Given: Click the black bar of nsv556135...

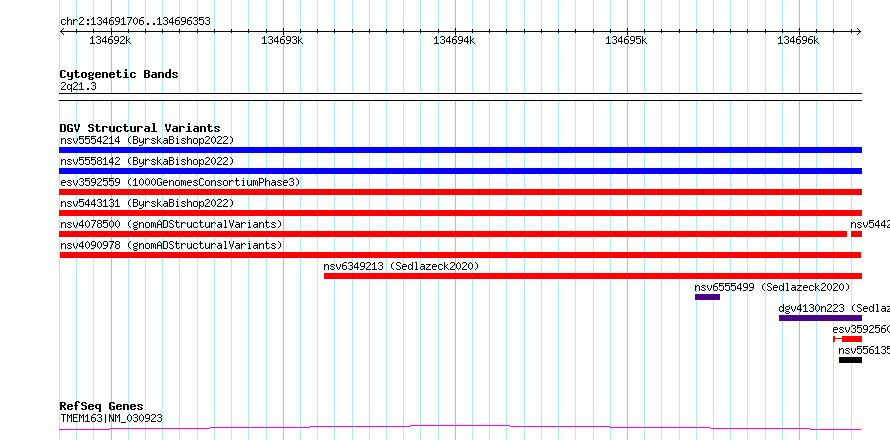Looking at the screenshot, I should tap(850, 360).
